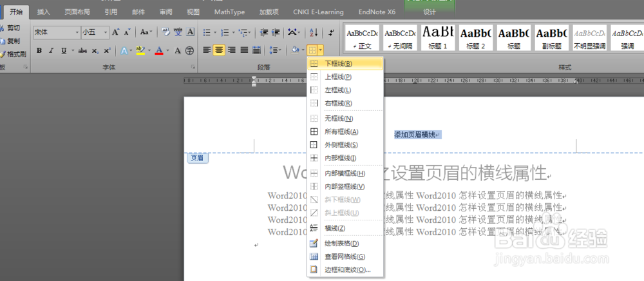Open the font name dropdown 宋体
The image size is (644, 281).
click(x=77, y=32)
